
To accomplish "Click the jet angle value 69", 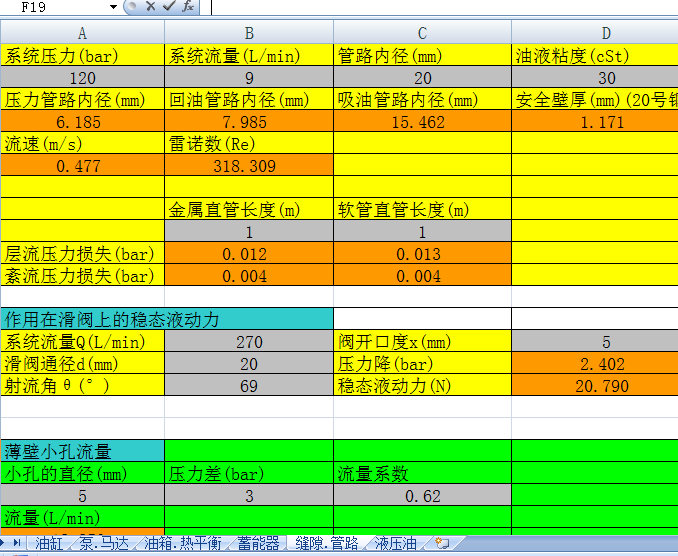I will 249,386.
